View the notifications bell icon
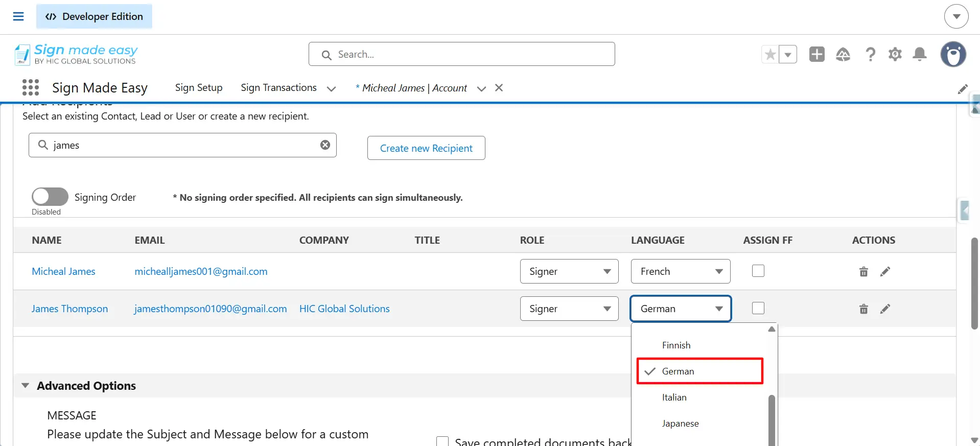The height and width of the screenshot is (446, 980). tap(920, 54)
